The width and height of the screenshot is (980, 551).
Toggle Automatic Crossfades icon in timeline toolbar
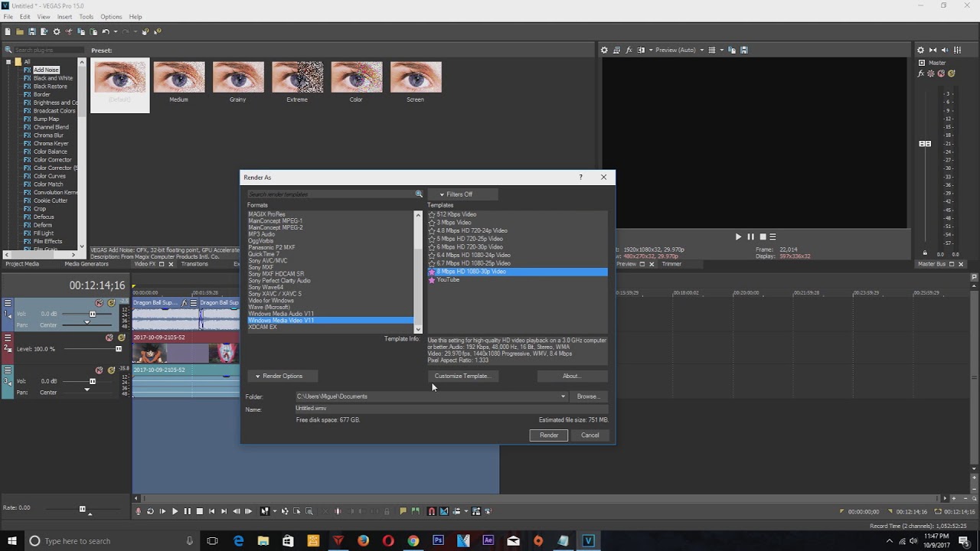coord(443,511)
